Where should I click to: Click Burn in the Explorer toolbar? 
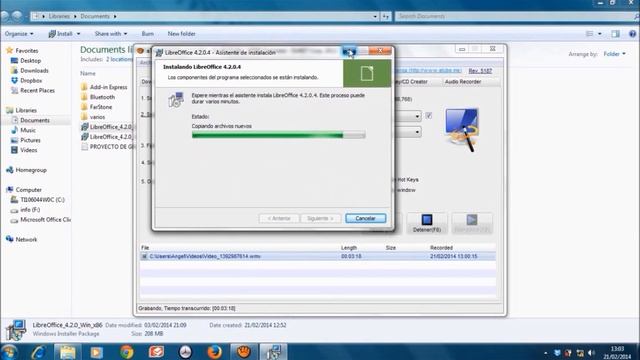148,34
